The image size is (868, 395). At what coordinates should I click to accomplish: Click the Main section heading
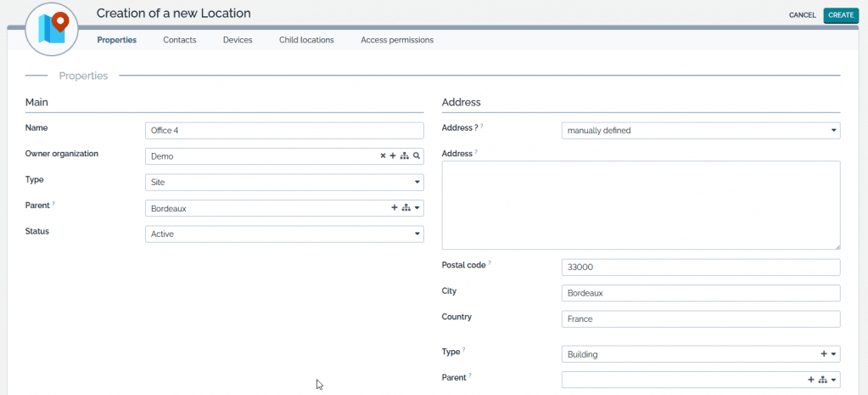click(36, 103)
